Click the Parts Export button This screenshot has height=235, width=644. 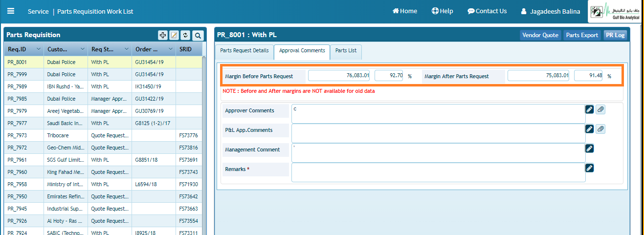pos(582,35)
